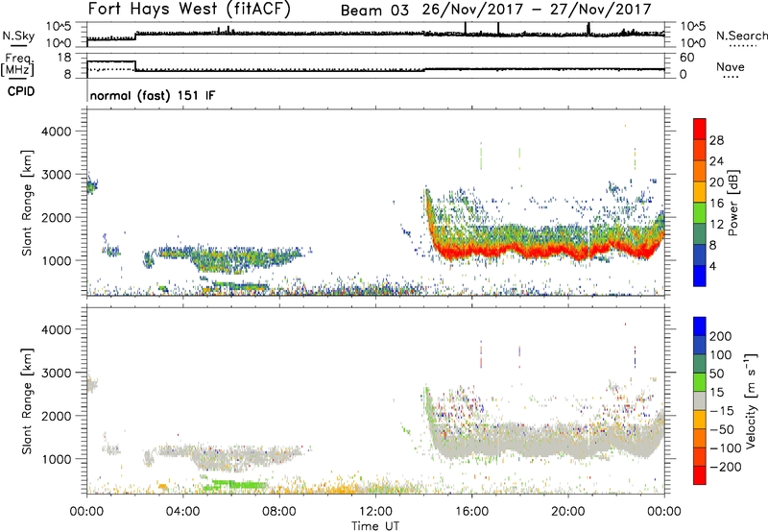
Task: Click the '-200' value on Velocity colorbar
Action: [x=725, y=467]
